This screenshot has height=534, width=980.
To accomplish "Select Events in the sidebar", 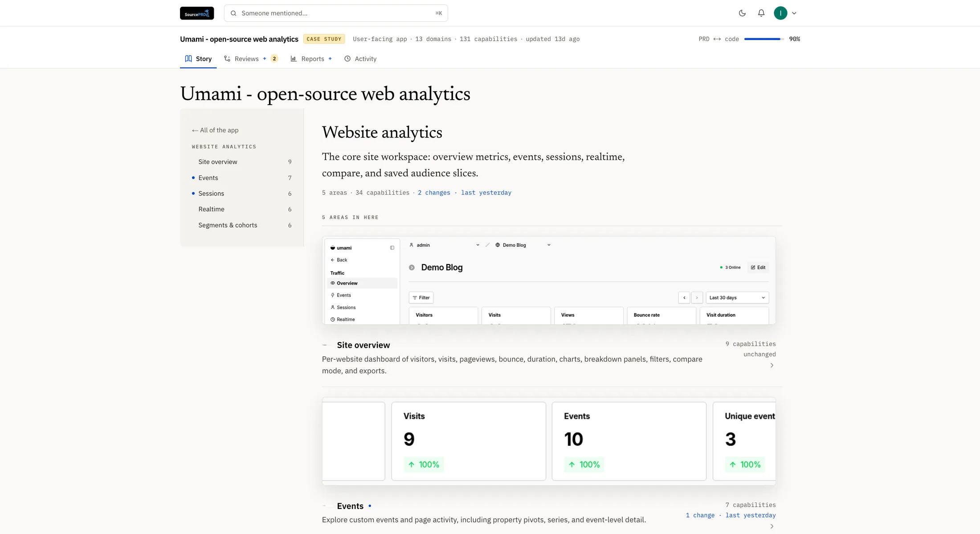I will [242, 178].
